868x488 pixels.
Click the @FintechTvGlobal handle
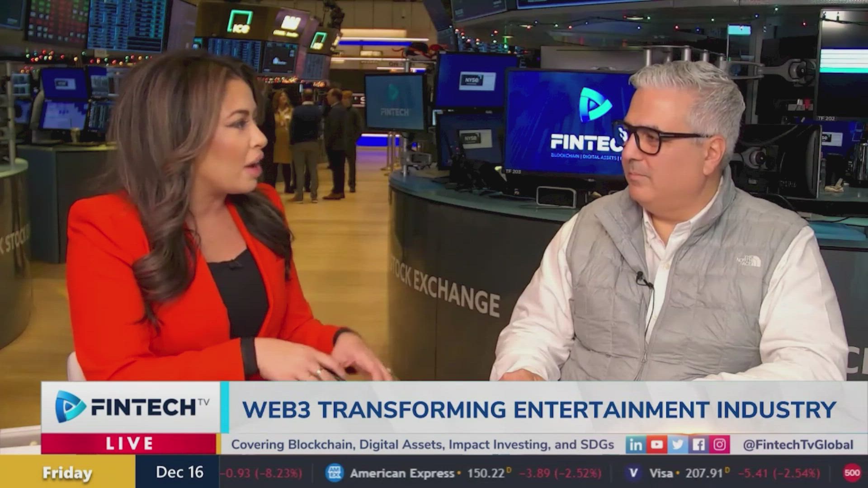798,445
